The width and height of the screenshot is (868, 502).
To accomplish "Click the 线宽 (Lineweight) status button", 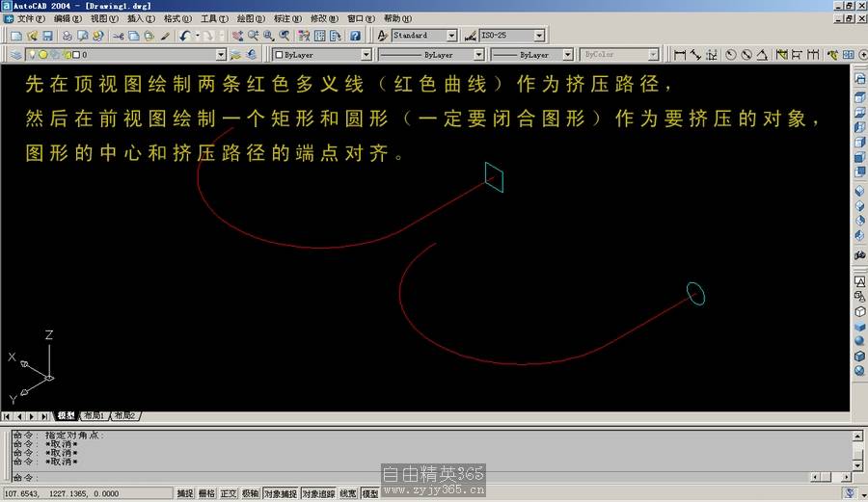I will tap(347, 493).
